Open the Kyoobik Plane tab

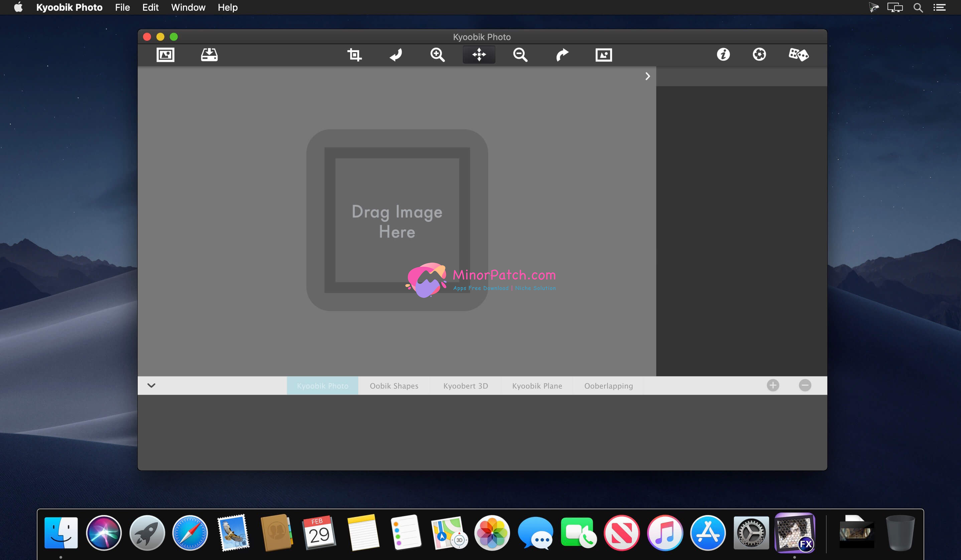tap(537, 385)
